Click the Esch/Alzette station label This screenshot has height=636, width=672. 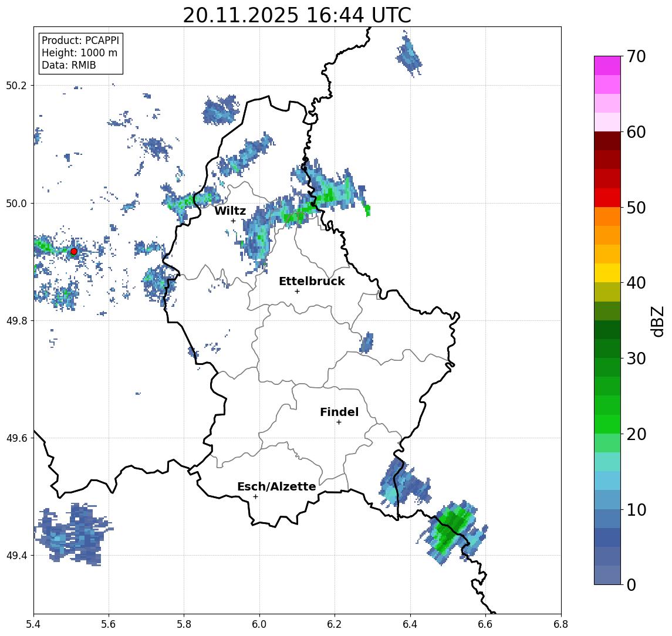point(276,486)
